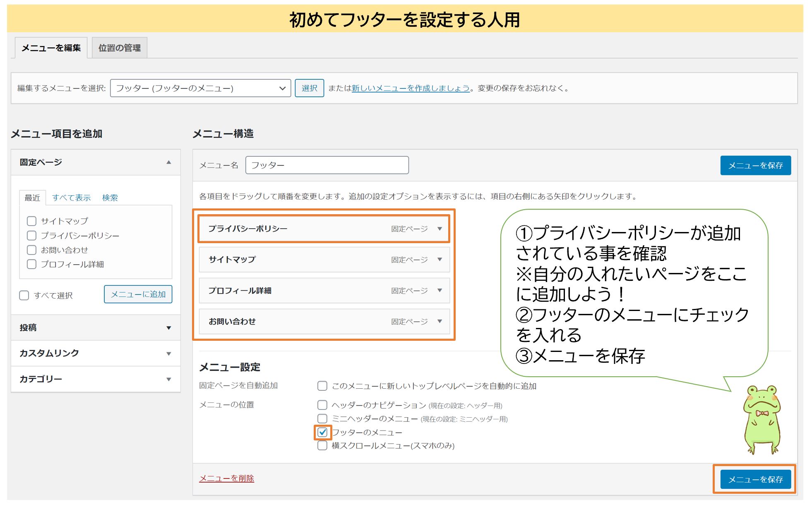Switch to the 位置の管理 tab

click(x=119, y=47)
